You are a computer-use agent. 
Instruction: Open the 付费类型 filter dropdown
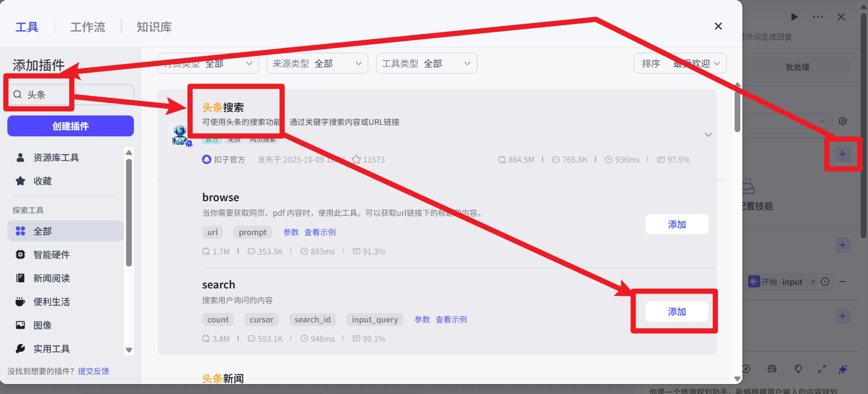coord(208,63)
